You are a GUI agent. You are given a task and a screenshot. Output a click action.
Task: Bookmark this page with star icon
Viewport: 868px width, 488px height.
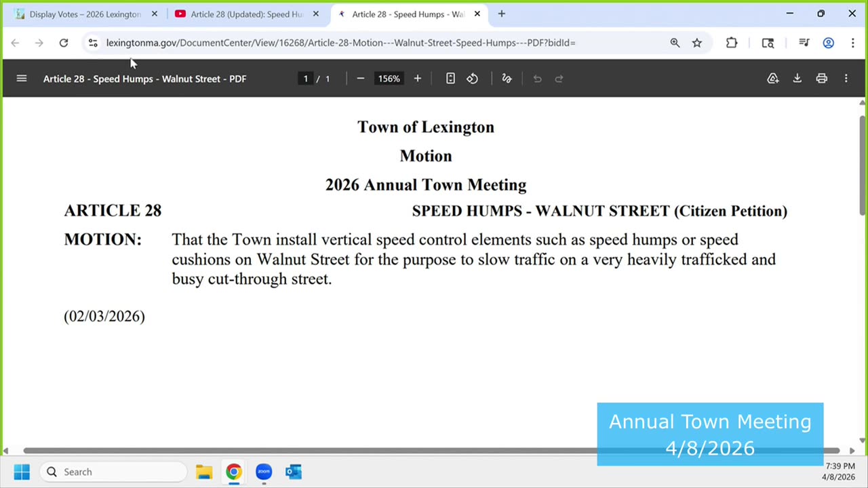[697, 43]
